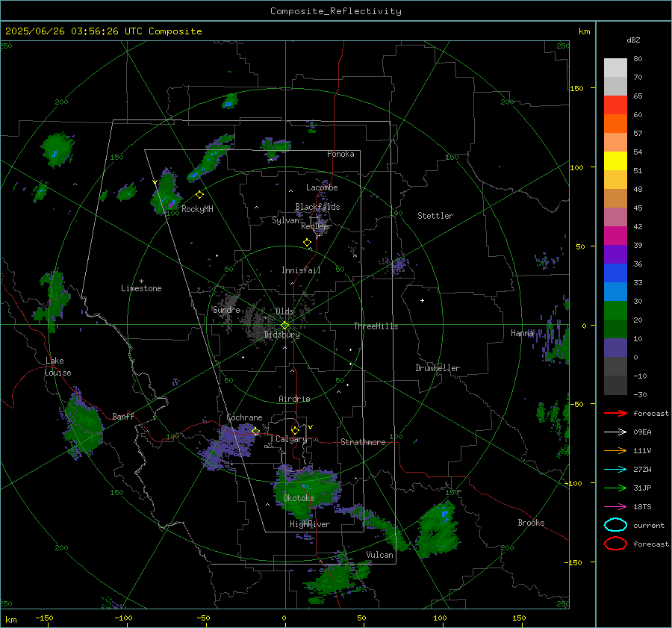Click the green storm echo left of Brooks
Viewport: 672px width, 628px height.
click(437, 530)
